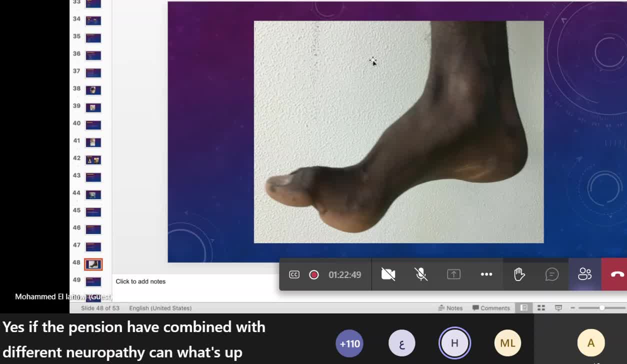Viewport: 627px width, 364px height.
Task: Show the participants panel
Action: click(584, 274)
